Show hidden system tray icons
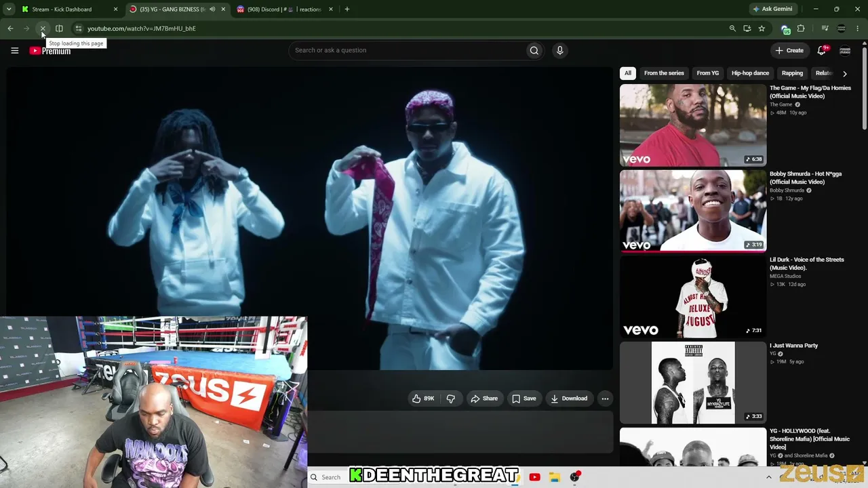 click(768, 477)
